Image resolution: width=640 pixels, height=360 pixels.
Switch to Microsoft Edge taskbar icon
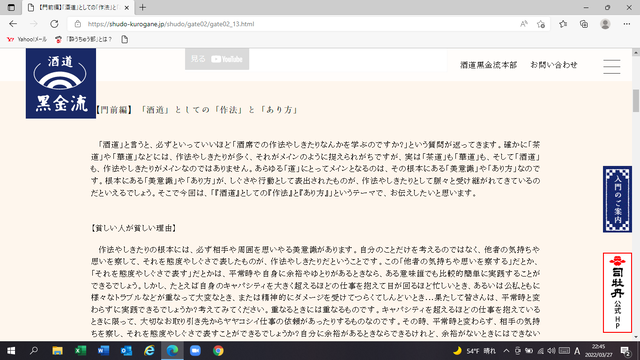point(172,351)
